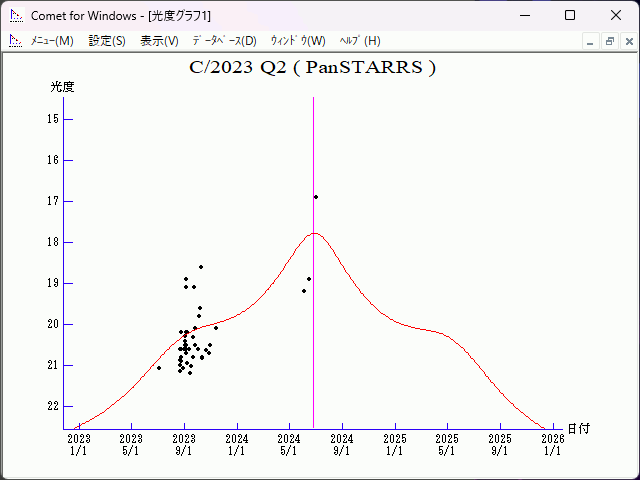Open the メニュー(M) menu
640x480 pixels.
coord(52,41)
